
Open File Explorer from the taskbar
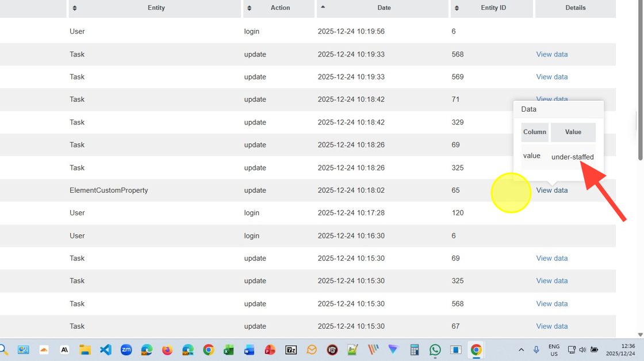click(x=85, y=349)
